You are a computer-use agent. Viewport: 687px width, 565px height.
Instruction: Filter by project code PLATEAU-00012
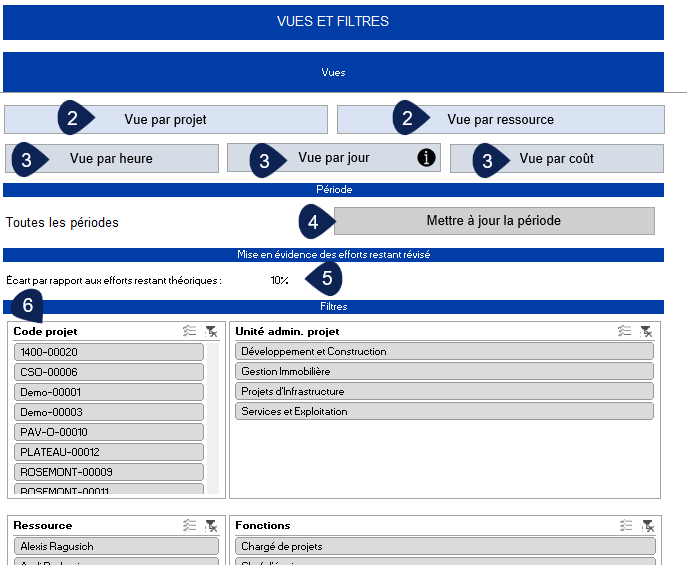pos(109,452)
